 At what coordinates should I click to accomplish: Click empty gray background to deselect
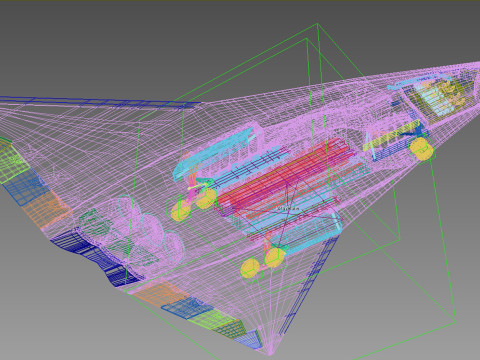[83, 50]
